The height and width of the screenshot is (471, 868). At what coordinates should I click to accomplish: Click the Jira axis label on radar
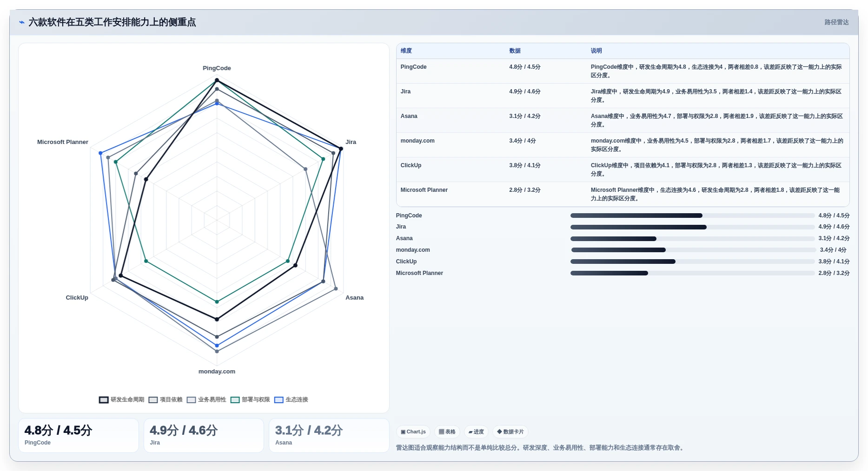(x=351, y=142)
